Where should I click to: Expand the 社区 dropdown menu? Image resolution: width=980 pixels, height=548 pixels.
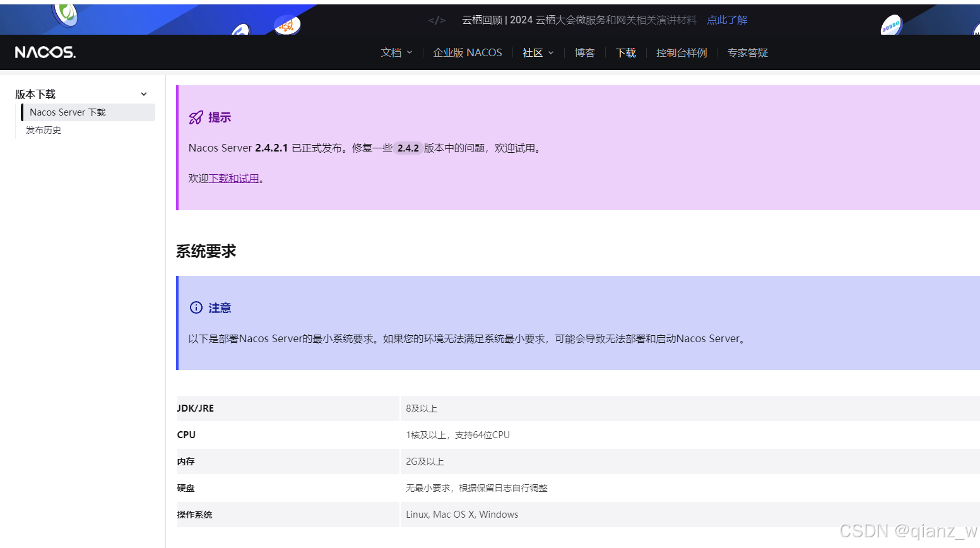click(538, 52)
